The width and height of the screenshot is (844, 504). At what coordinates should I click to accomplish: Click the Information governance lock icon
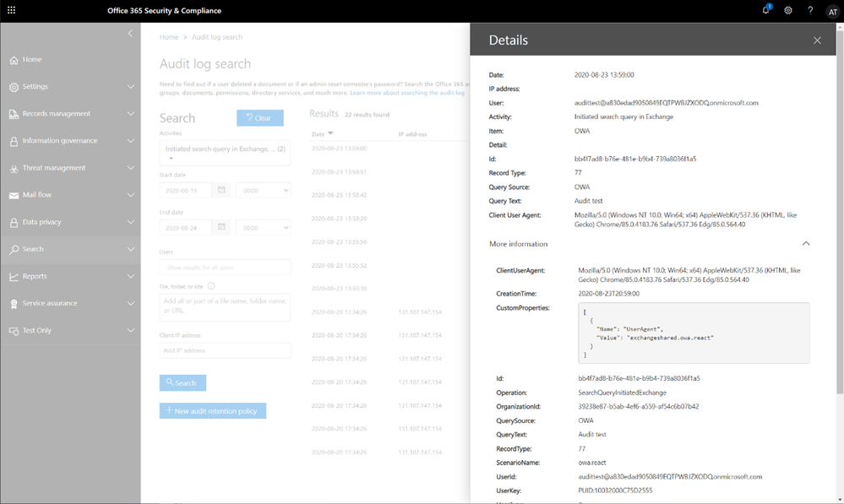click(14, 141)
